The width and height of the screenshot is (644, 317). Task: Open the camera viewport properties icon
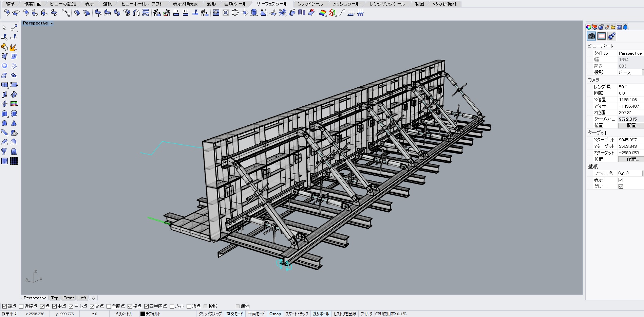coord(591,36)
